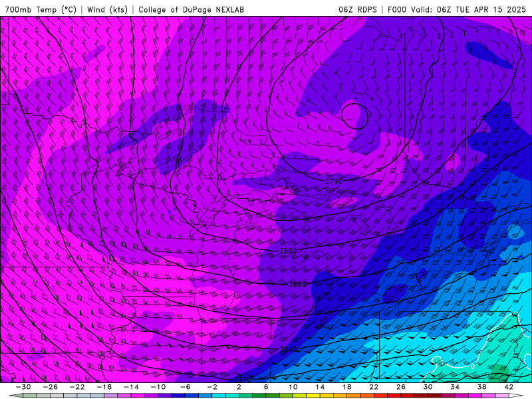Click the 34 value on the color scale
Image resolution: width=532 pixels, height=399 pixels.
coord(455,387)
